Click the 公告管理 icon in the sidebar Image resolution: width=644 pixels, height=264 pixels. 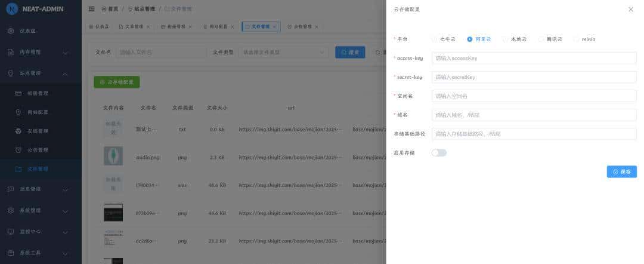18,150
